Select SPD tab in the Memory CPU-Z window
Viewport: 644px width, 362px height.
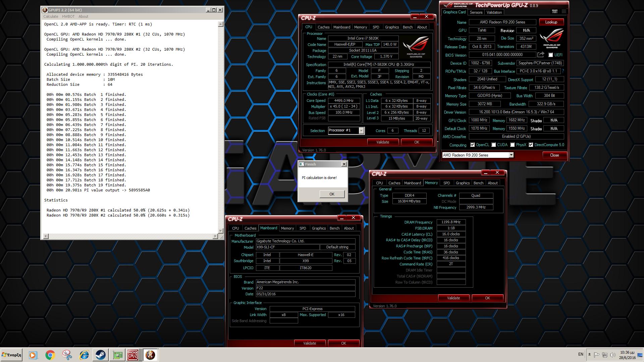tap(446, 183)
